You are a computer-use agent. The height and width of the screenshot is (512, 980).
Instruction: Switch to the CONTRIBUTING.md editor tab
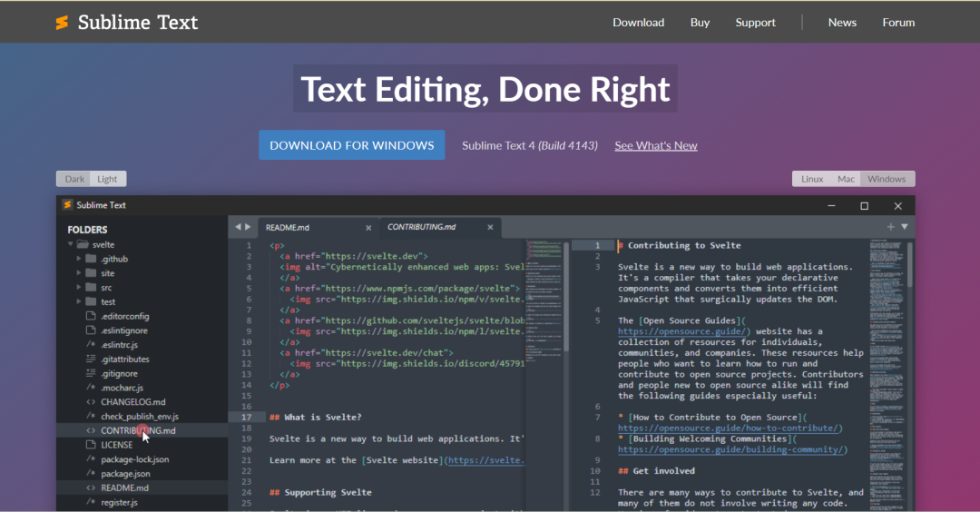(x=439, y=227)
